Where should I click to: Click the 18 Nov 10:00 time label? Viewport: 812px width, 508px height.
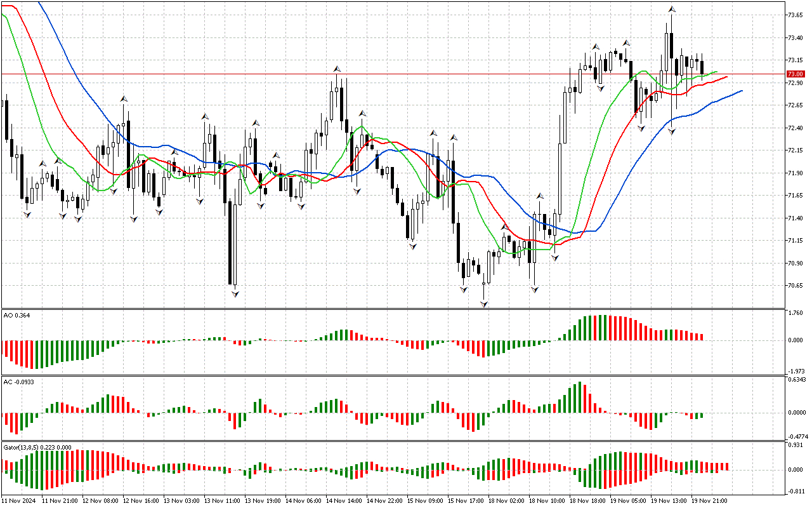[547, 501]
